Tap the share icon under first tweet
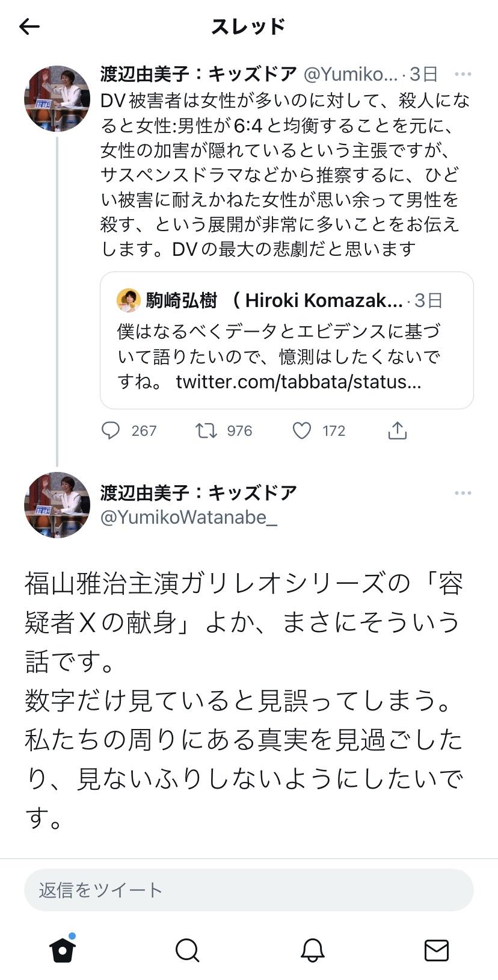 pyautogui.click(x=398, y=430)
